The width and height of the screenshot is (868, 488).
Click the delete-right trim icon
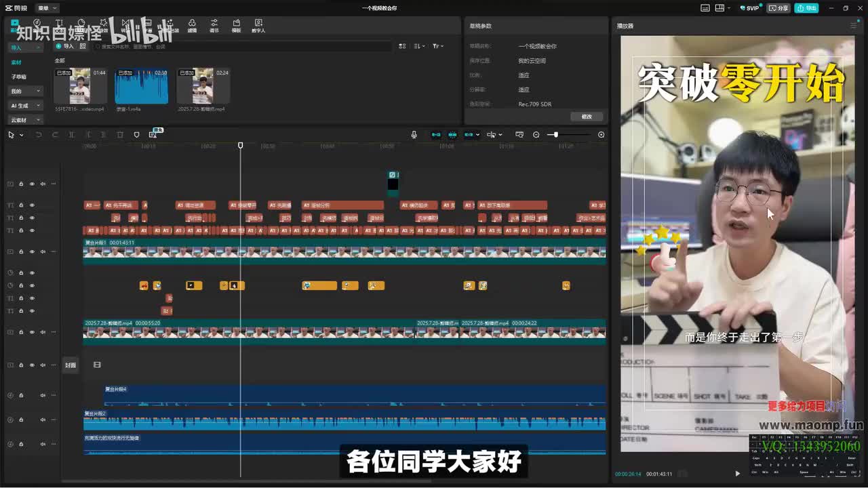point(104,135)
